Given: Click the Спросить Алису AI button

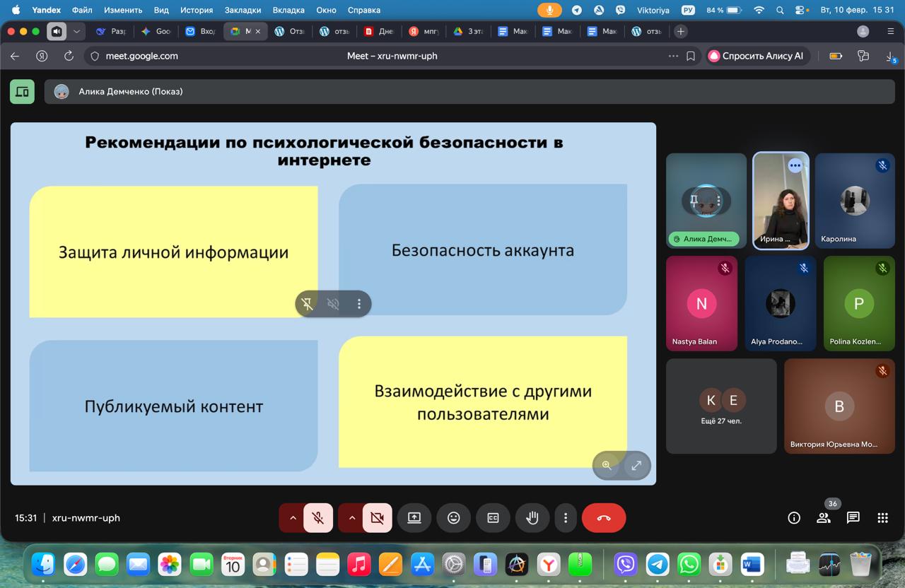Looking at the screenshot, I should click(x=757, y=56).
